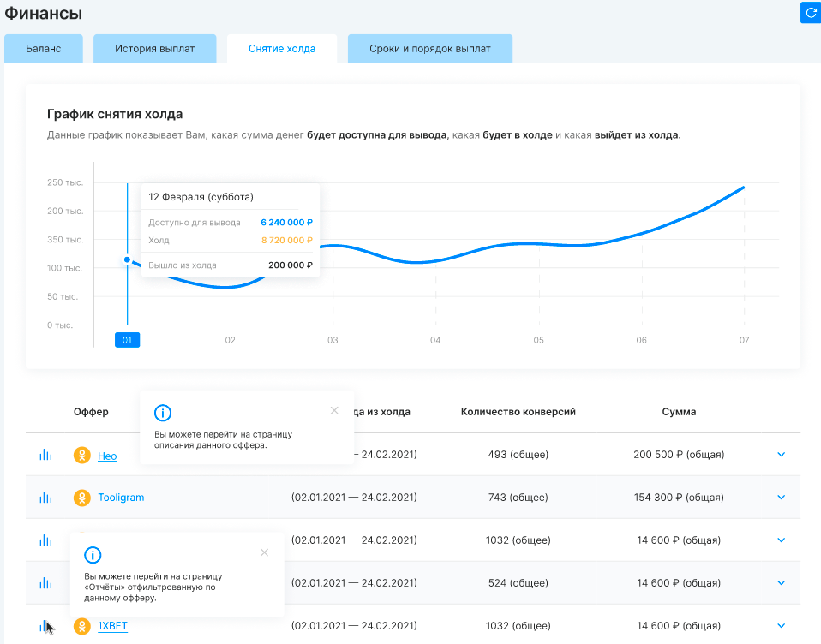Click the refresh icon in top right
Image resolution: width=821 pixels, height=644 pixels.
pos(810,12)
